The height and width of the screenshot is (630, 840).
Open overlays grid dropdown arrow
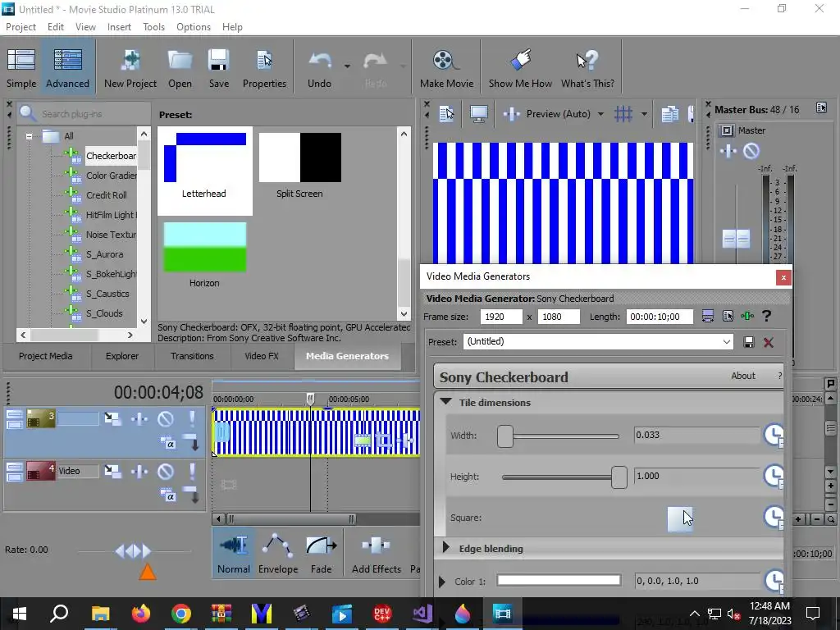[x=644, y=113]
